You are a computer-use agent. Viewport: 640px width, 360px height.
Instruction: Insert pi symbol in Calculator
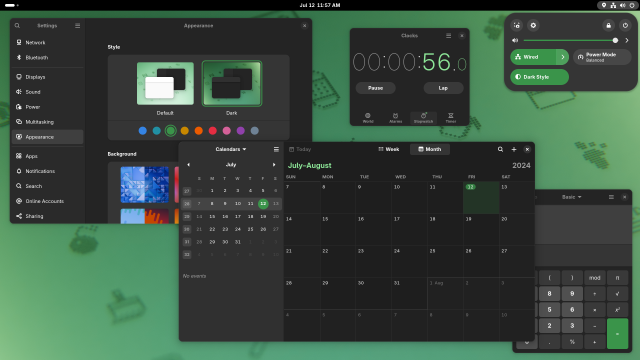point(618,278)
